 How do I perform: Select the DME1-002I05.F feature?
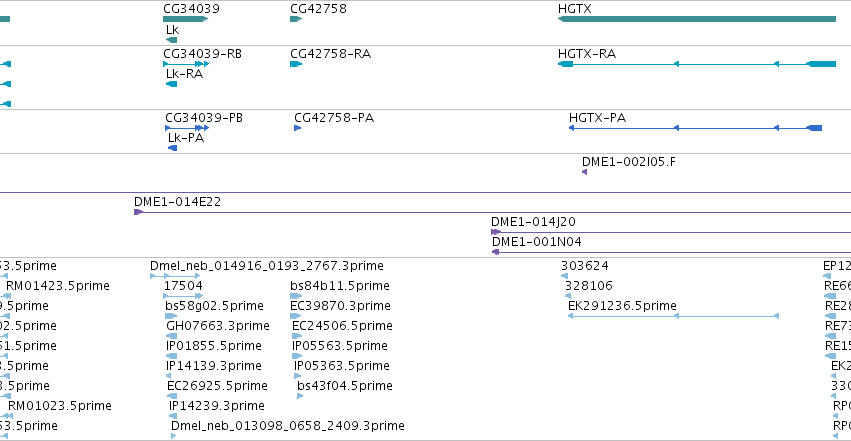[x=628, y=162]
